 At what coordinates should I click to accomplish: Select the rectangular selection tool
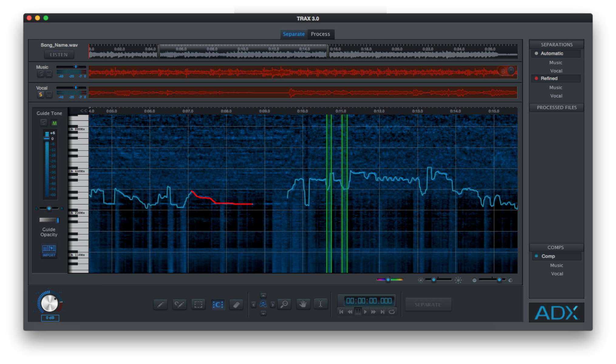pos(198,304)
